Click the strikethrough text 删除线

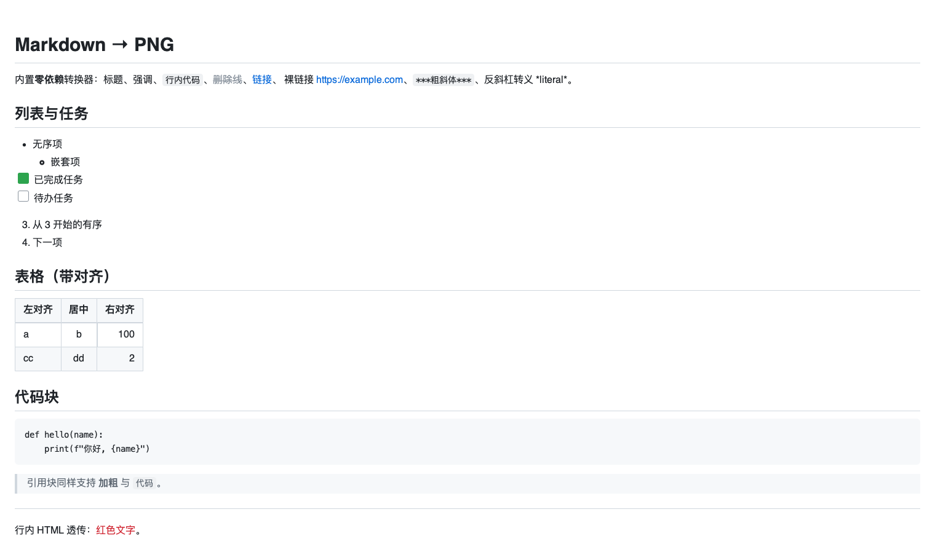coord(228,79)
